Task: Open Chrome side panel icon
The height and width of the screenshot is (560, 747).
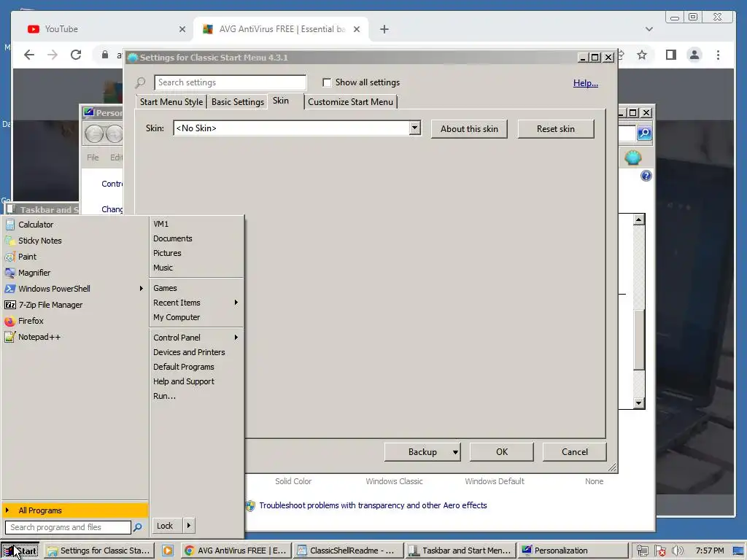Action: [671, 55]
